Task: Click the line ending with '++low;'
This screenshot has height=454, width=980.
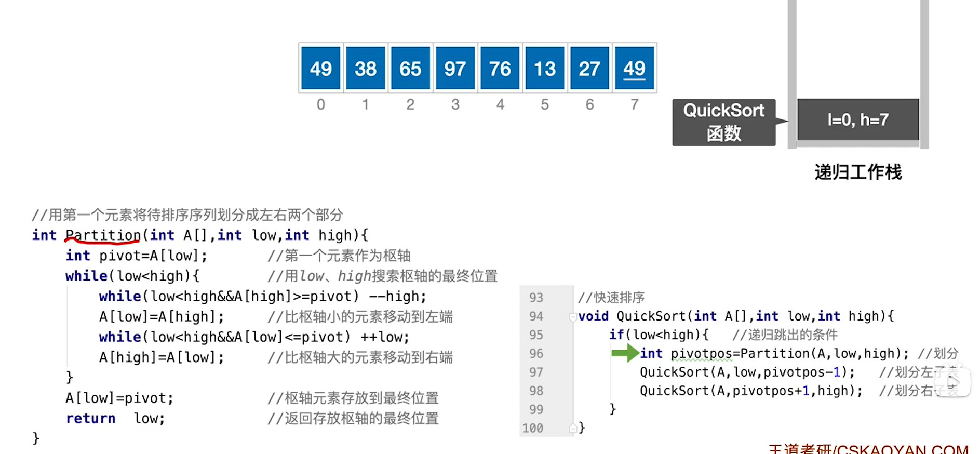Action: 254,337
